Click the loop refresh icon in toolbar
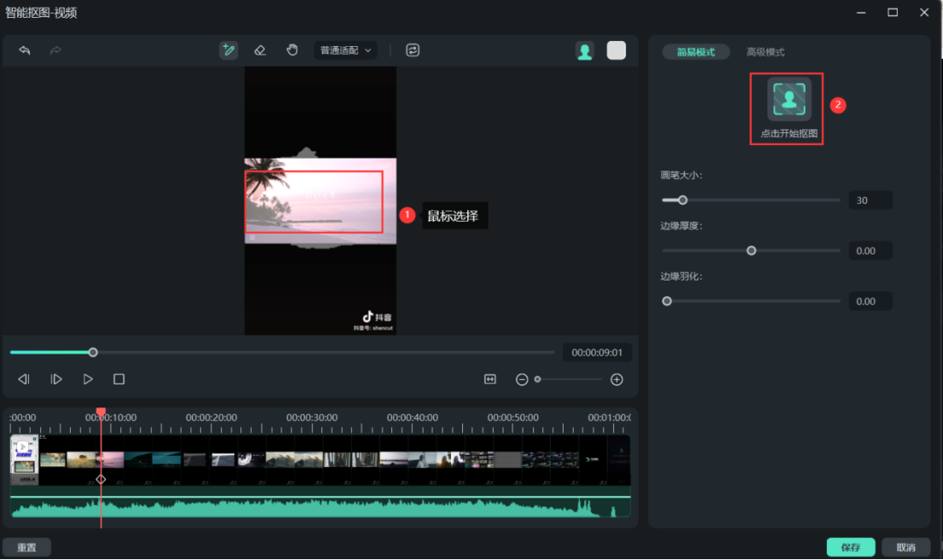 coord(413,50)
